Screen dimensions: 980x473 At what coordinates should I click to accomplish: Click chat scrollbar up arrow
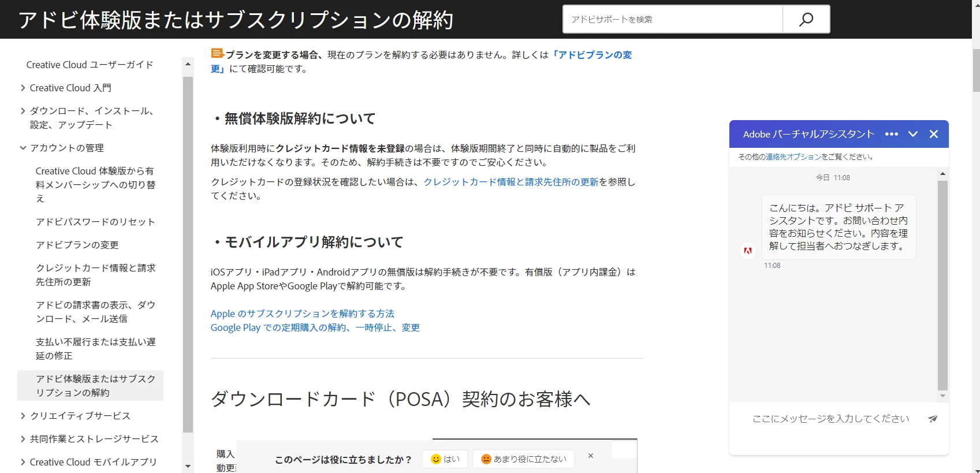point(942,173)
